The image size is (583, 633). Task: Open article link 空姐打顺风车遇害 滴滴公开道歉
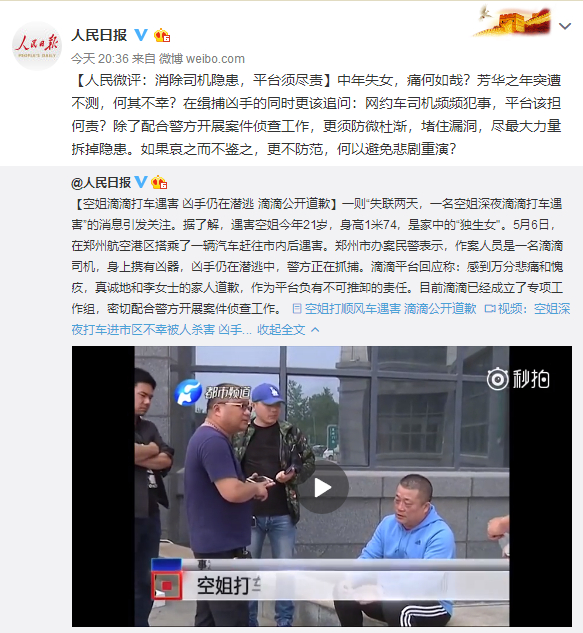(390, 309)
